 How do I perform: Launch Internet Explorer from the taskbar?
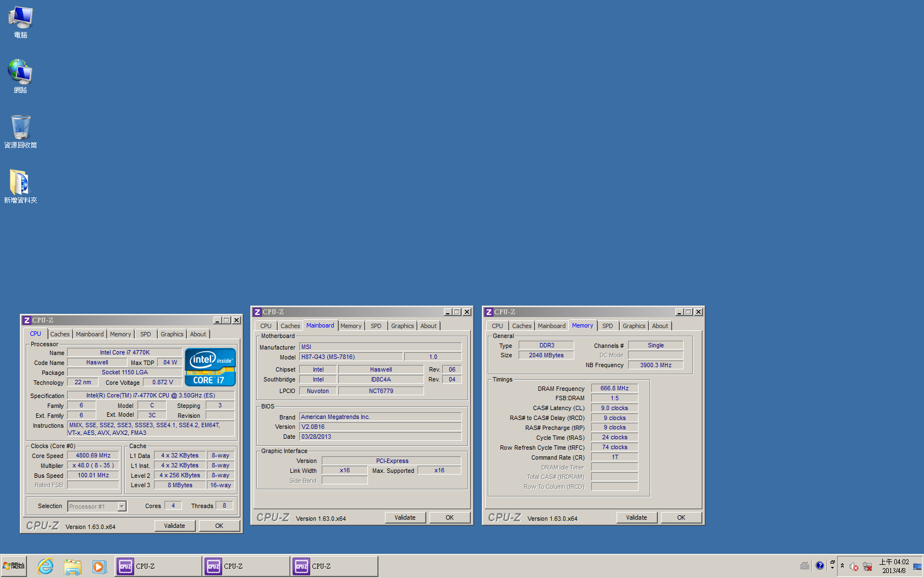[x=45, y=566]
